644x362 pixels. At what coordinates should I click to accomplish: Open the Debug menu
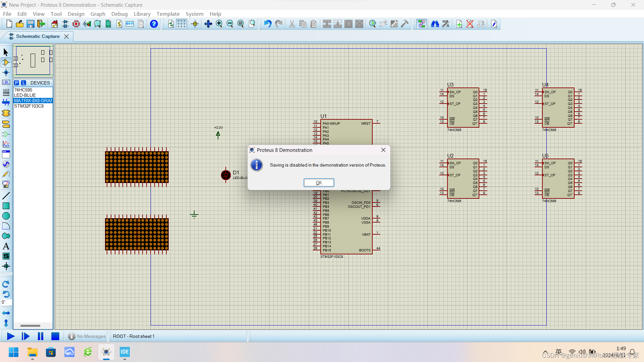coord(119,14)
